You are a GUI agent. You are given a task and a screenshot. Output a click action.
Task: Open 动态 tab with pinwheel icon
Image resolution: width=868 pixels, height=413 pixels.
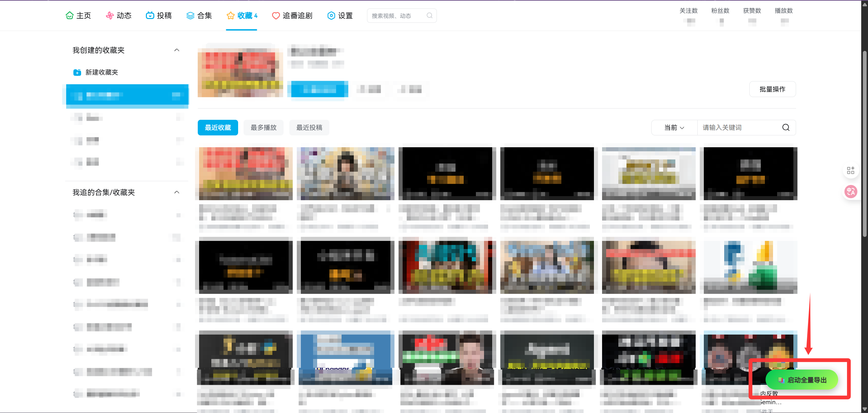point(110,16)
